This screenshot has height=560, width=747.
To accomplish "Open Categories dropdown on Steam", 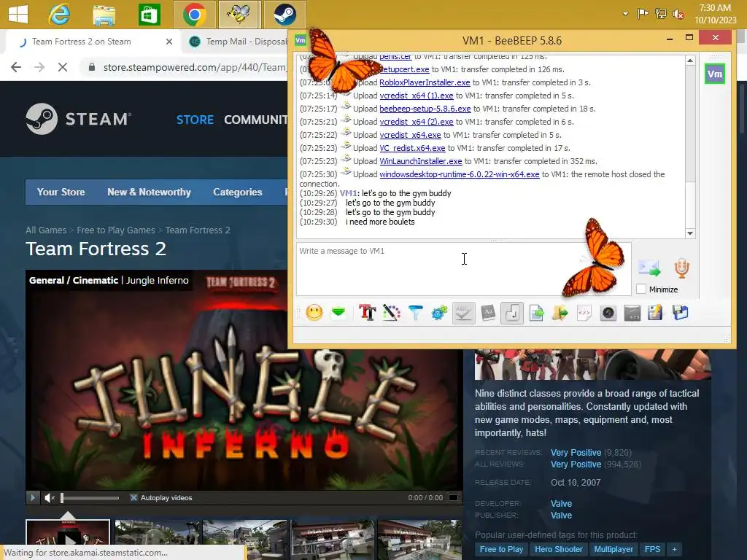I will click(238, 192).
